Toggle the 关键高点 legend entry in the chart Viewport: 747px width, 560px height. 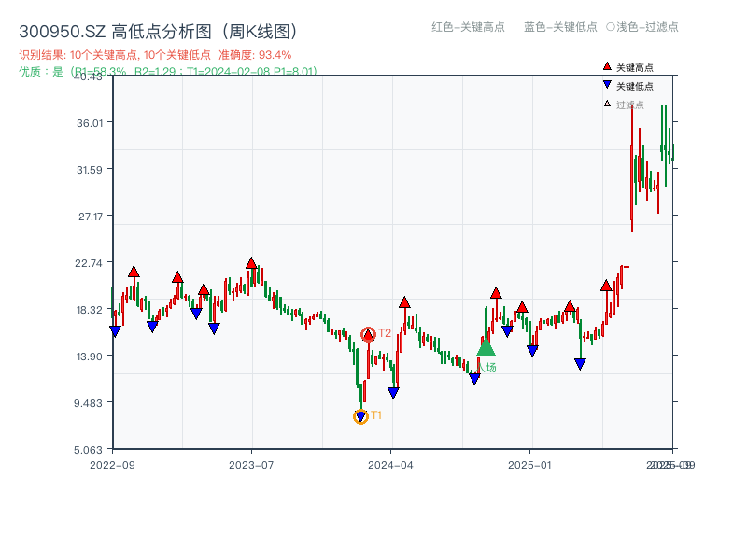(628, 67)
